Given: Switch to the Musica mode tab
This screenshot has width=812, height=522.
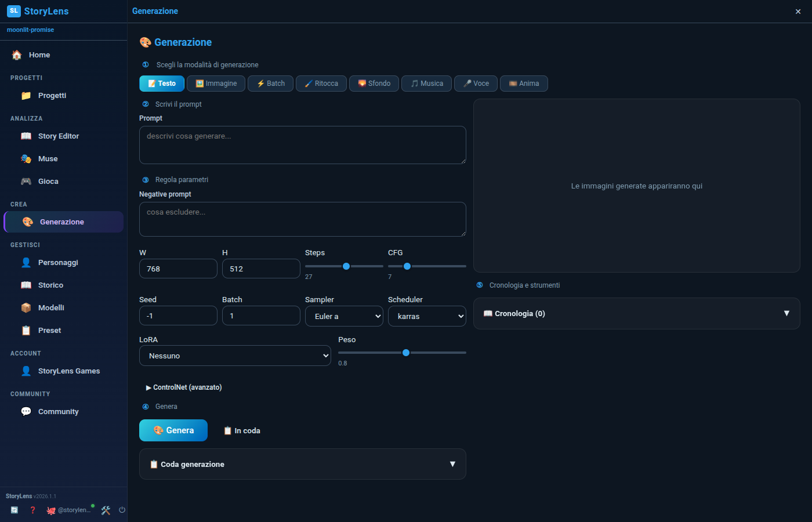Looking at the screenshot, I should (426, 84).
